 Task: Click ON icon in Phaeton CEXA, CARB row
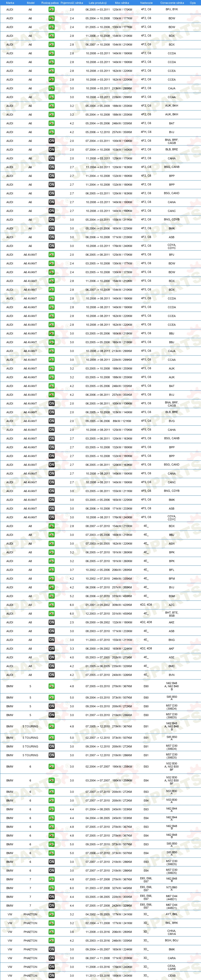point(51,966)
